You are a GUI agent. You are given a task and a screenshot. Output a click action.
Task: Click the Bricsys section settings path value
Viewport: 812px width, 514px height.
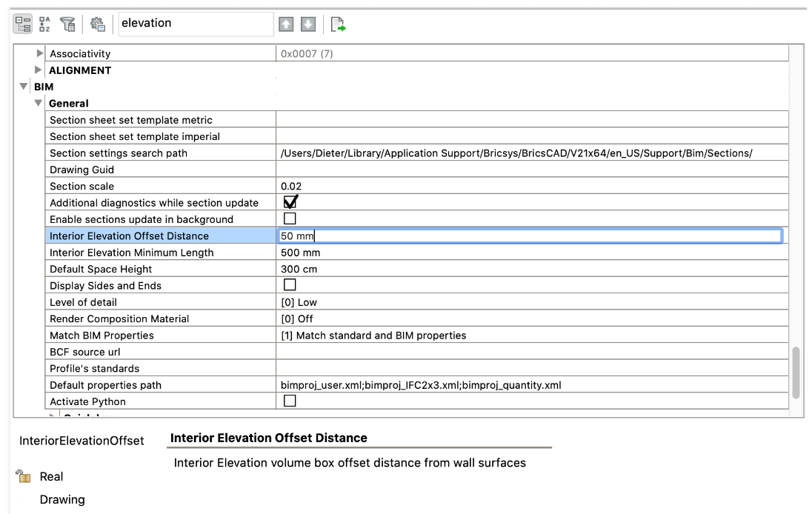coord(516,153)
